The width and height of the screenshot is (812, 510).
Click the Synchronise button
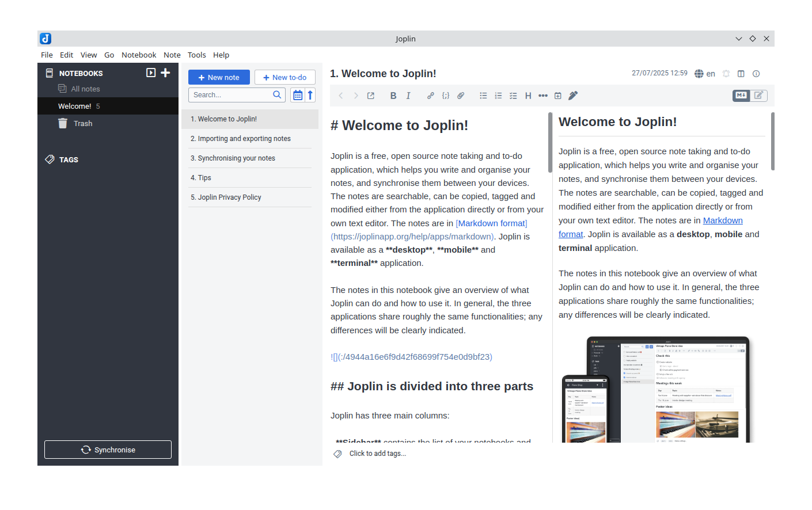point(108,450)
